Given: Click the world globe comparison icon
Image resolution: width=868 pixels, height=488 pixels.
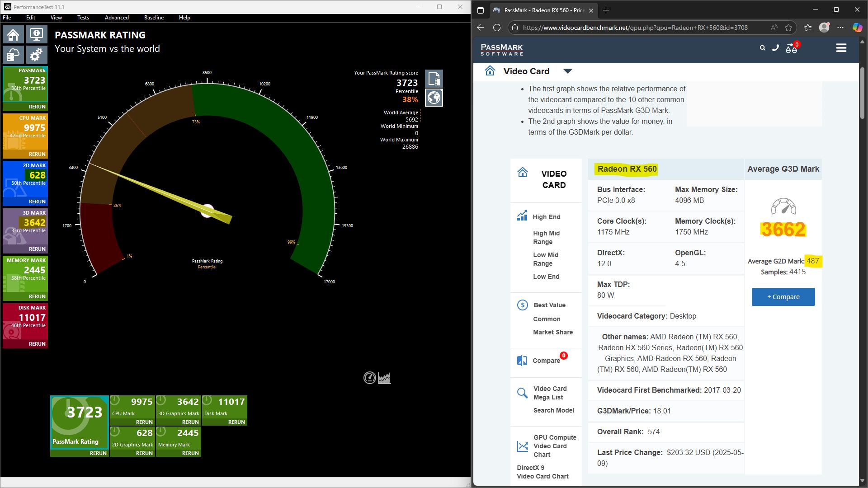Looking at the screenshot, I should click(434, 98).
